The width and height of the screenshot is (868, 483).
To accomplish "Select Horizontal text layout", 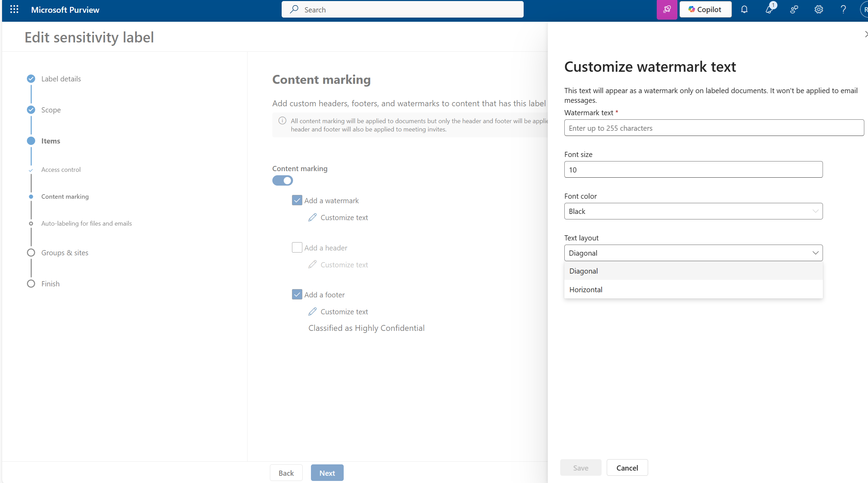I will point(586,289).
